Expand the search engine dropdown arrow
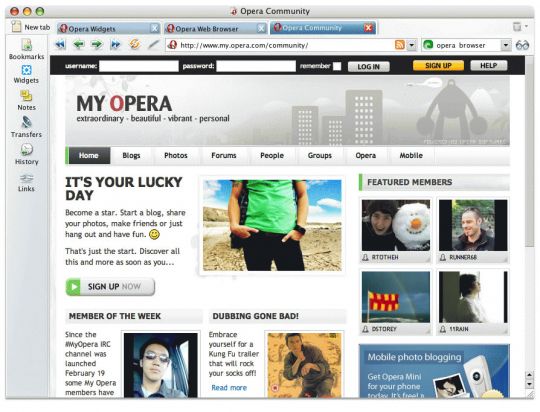The image size is (540, 412). pos(506,45)
